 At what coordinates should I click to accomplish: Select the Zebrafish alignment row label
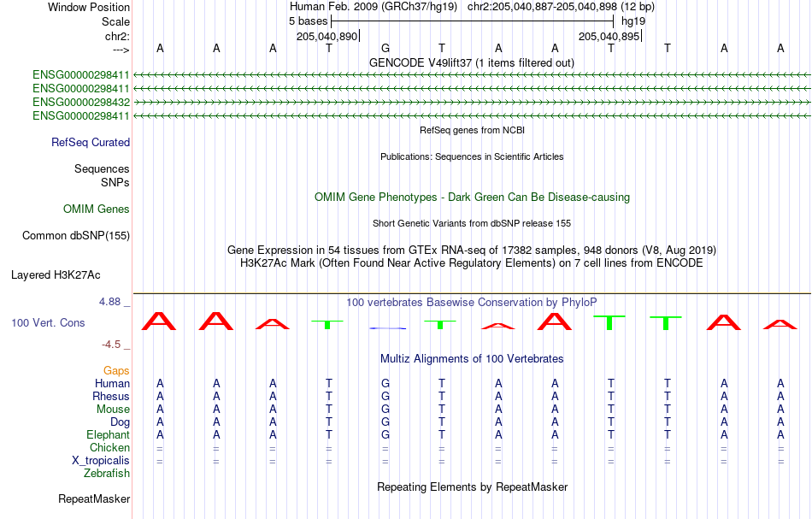pyautogui.click(x=107, y=473)
